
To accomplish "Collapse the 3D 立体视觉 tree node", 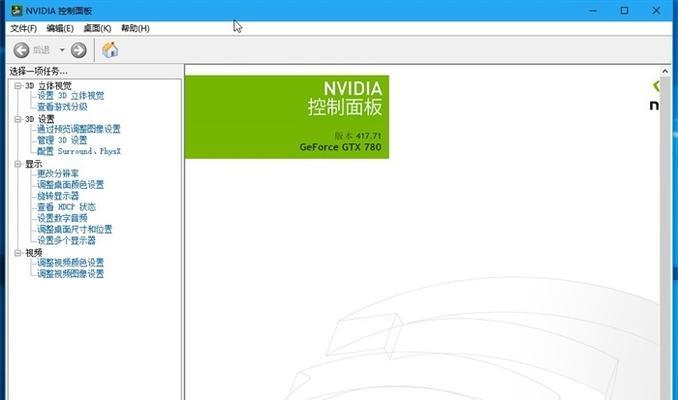I will coord(18,86).
